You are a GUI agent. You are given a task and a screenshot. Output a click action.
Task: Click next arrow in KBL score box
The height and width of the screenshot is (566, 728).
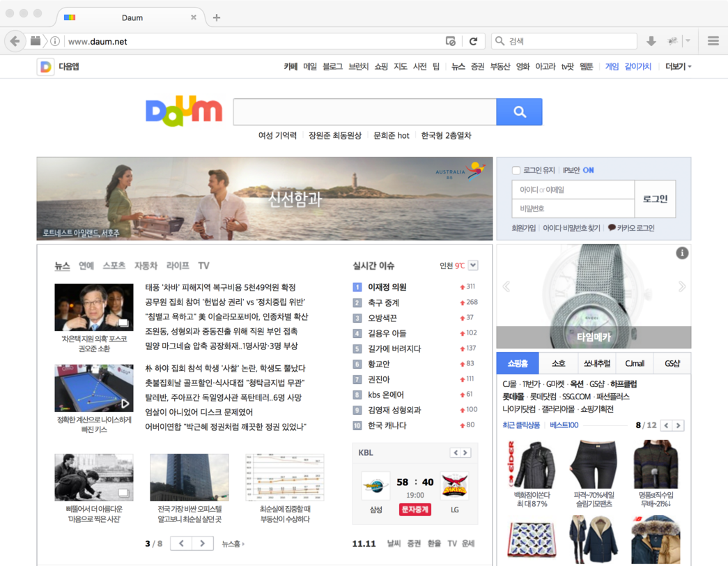click(465, 452)
